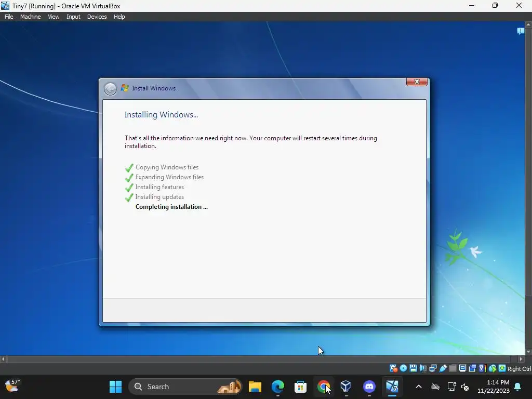Click the mouse integration status icon

[x=493, y=368]
